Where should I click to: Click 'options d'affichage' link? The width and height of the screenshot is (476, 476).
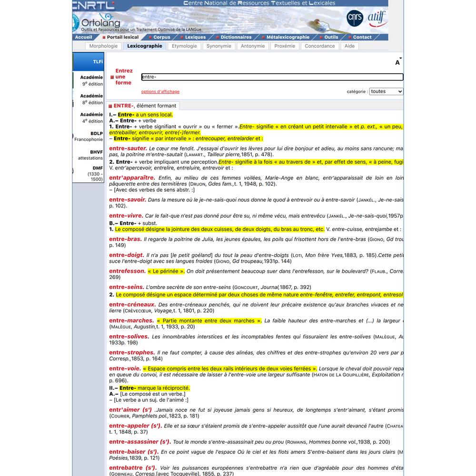[x=160, y=91]
